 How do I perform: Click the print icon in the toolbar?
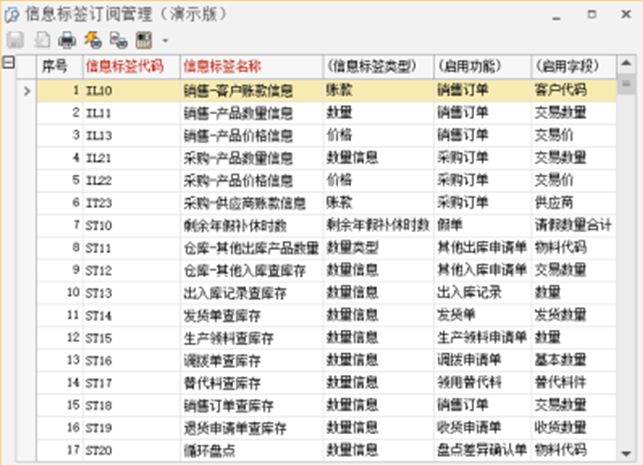[x=67, y=40]
